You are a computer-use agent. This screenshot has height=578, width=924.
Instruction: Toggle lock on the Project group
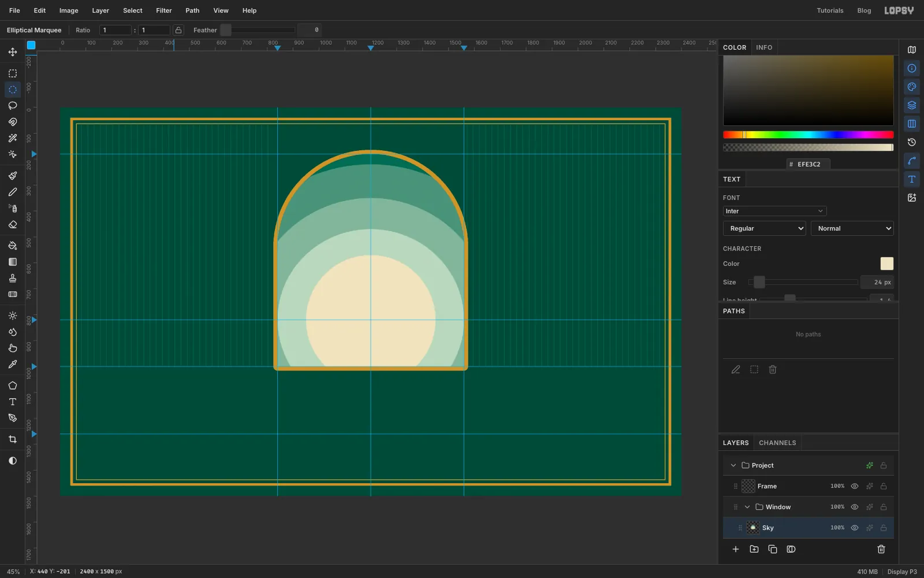tap(884, 465)
